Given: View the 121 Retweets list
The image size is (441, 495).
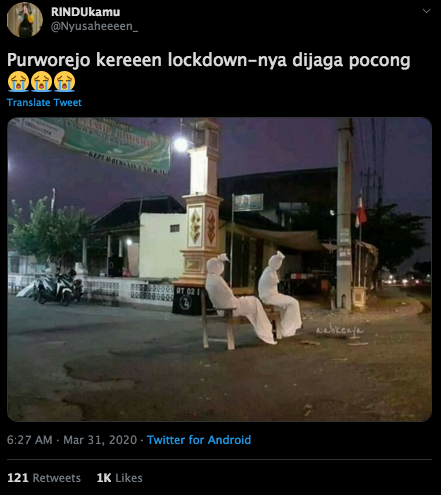Looking at the screenshot, I should pos(44,478).
